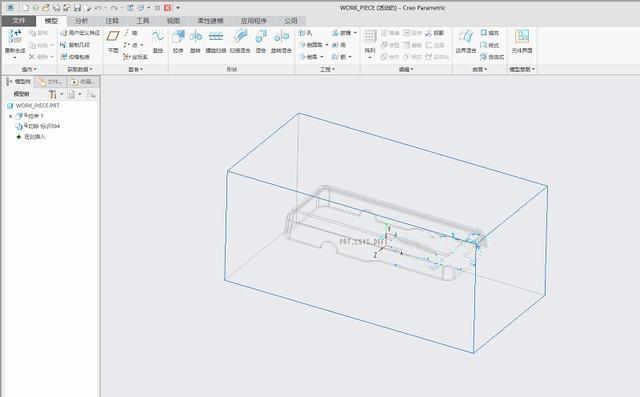The image size is (640, 397).
Task: Switch to the Applications (应用程序) ribbon tab
Action: (253, 21)
